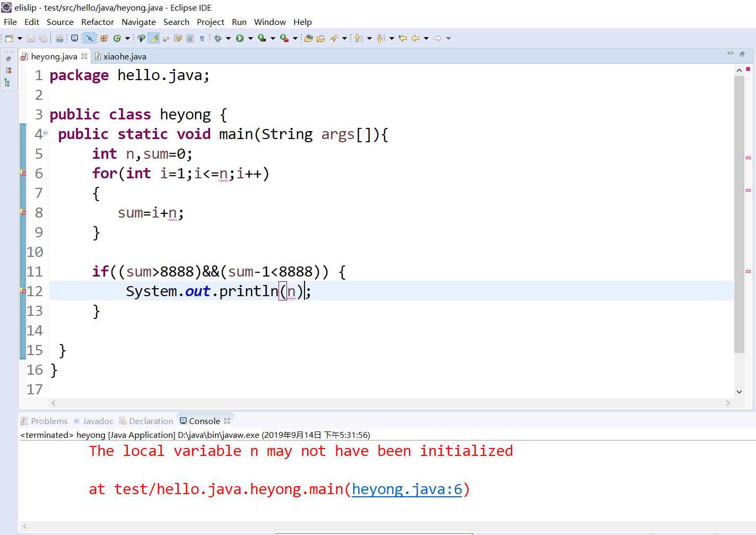The height and width of the screenshot is (535, 756).
Task: Click the New Java Class icon
Action: (x=117, y=38)
